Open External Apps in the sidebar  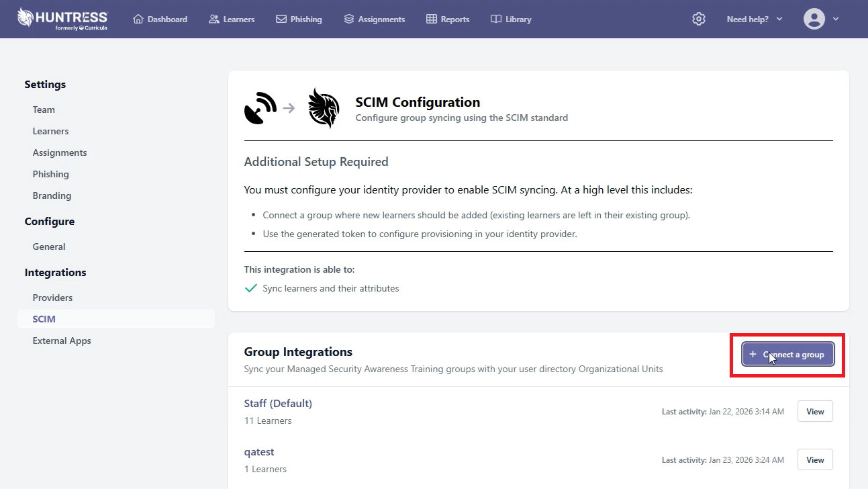(62, 341)
